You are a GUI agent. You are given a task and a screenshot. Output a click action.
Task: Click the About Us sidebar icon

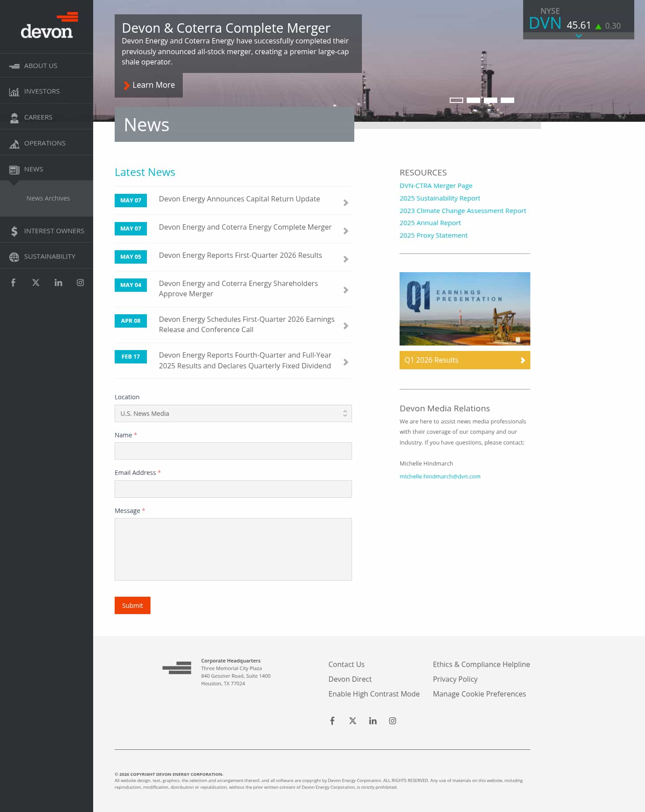click(x=14, y=66)
